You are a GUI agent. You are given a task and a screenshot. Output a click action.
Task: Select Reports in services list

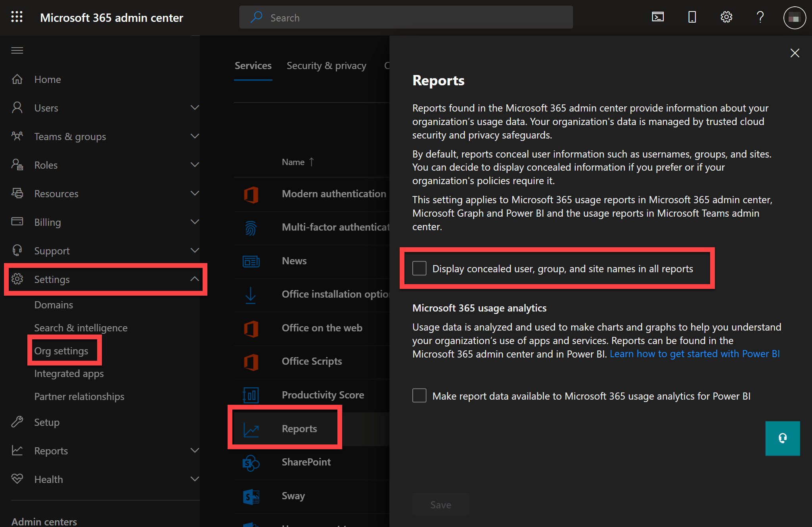coord(299,429)
